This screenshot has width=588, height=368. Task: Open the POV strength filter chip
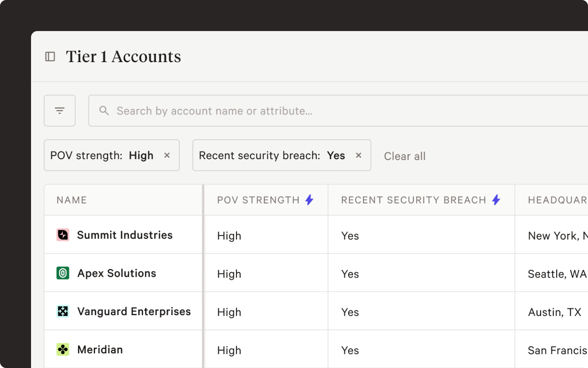102,156
